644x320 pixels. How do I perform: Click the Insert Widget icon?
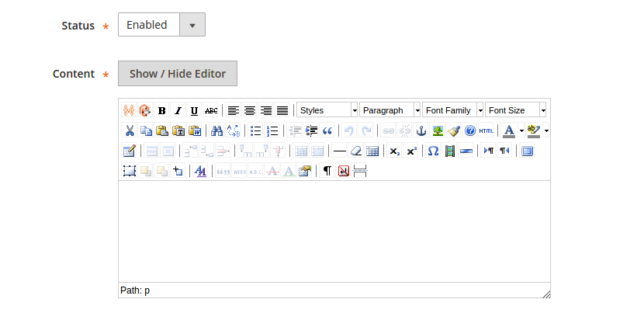[145, 110]
